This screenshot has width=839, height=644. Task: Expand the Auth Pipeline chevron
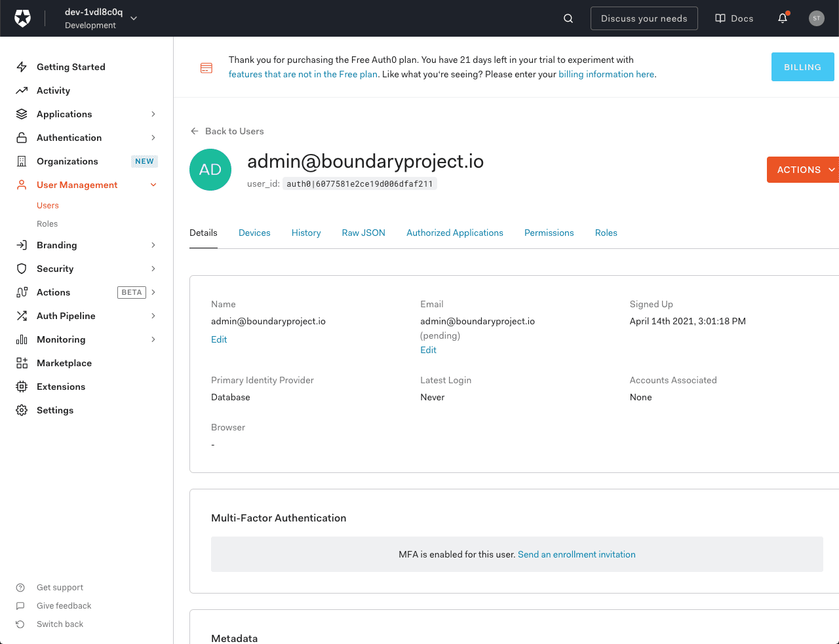tap(153, 316)
